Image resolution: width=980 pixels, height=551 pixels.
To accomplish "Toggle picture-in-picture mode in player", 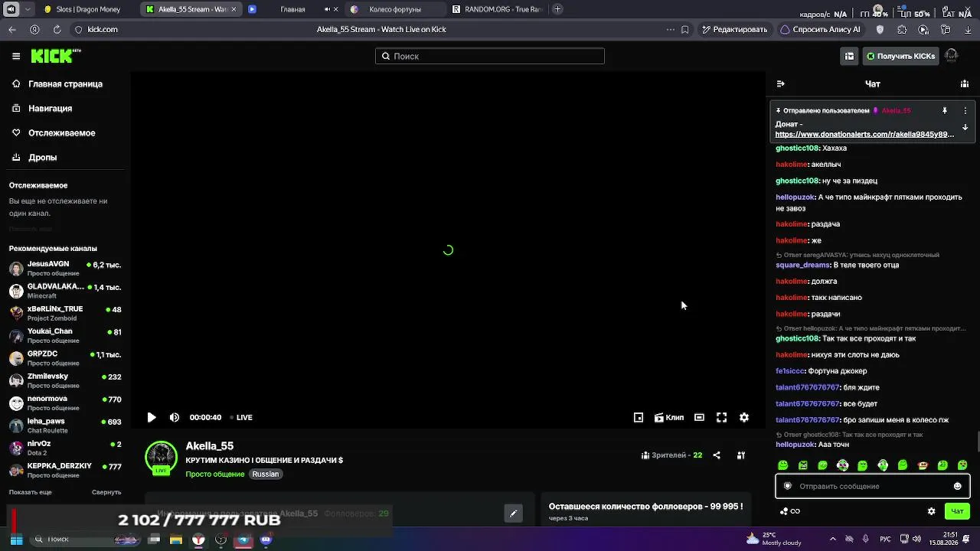I will (x=639, y=417).
